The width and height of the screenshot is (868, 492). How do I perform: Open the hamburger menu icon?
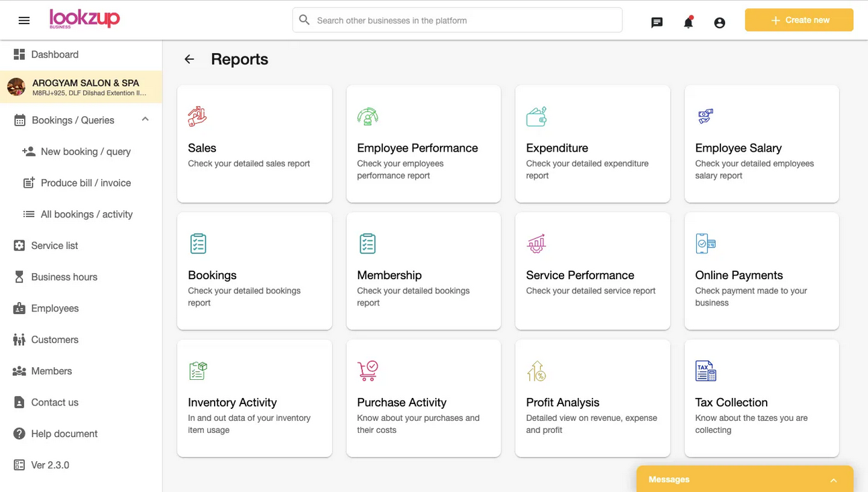pos(24,21)
